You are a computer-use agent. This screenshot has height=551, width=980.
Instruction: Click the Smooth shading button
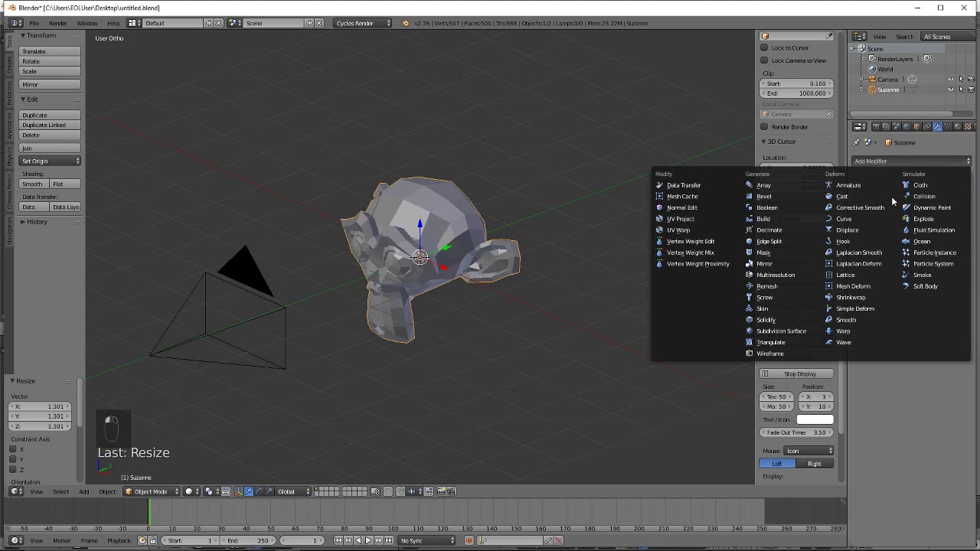pos(34,184)
